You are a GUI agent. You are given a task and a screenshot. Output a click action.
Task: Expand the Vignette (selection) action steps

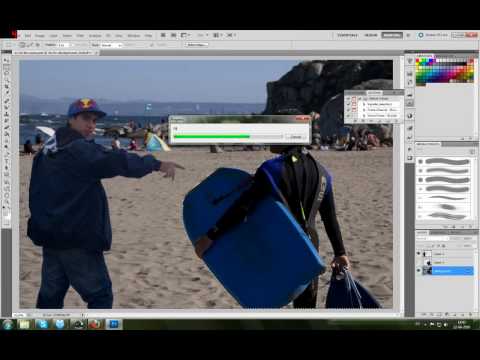(364, 104)
